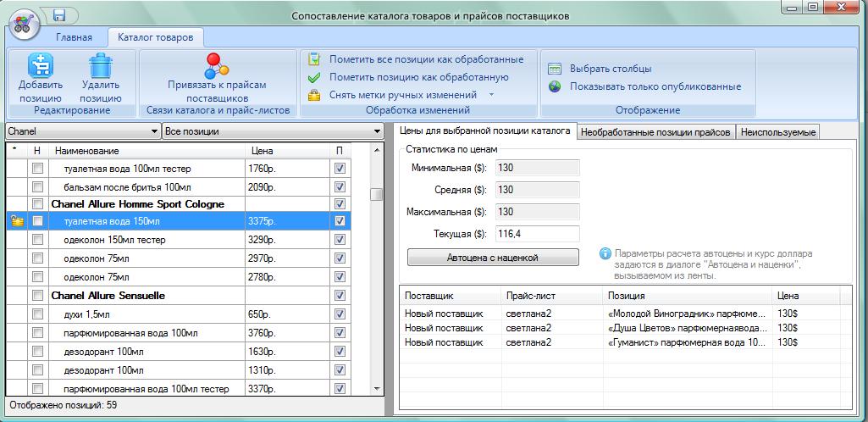Select the дезодорант 100мл row priced 1630р.
This screenshot has width=868, height=422.
point(179,352)
